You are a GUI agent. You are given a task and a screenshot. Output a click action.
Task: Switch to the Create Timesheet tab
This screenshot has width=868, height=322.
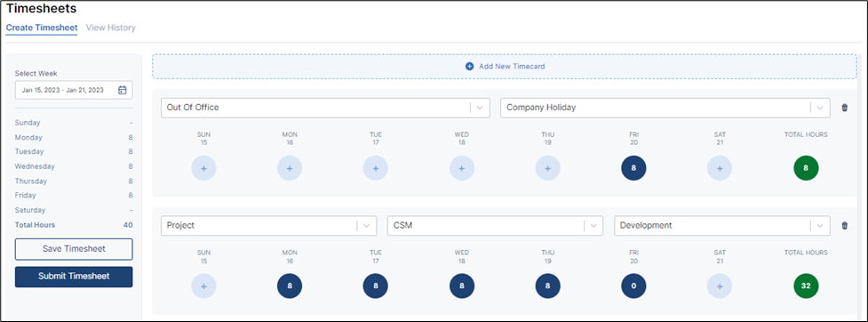coord(42,28)
